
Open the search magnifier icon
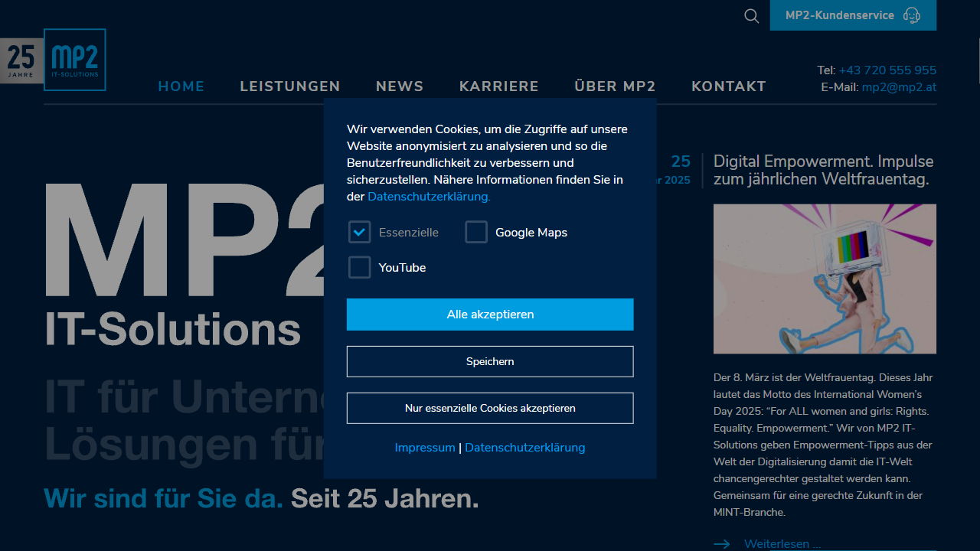pos(752,16)
